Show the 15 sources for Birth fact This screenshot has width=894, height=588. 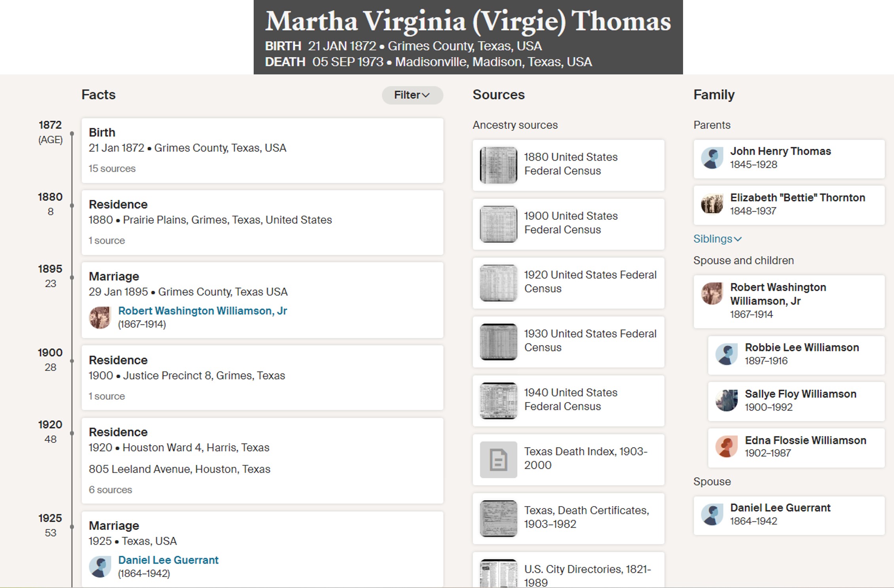[112, 169]
